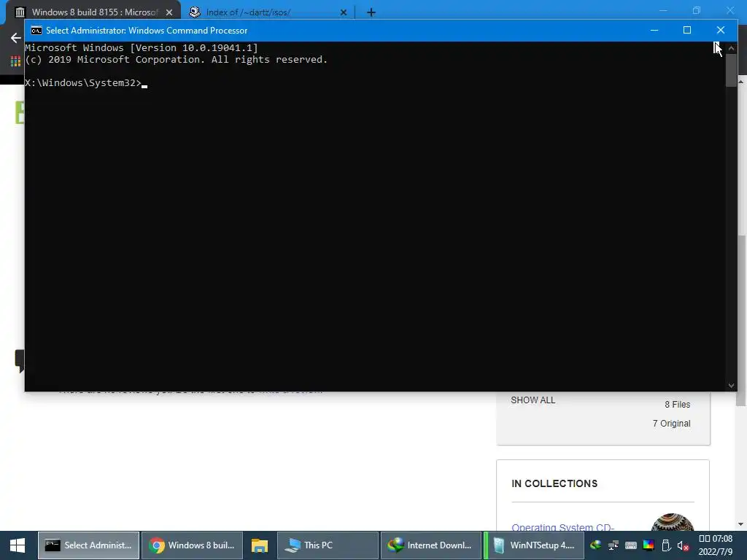Viewport: 747px width, 560px height.
Task: Click the 8 Files text
Action: (x=678, y=404)
